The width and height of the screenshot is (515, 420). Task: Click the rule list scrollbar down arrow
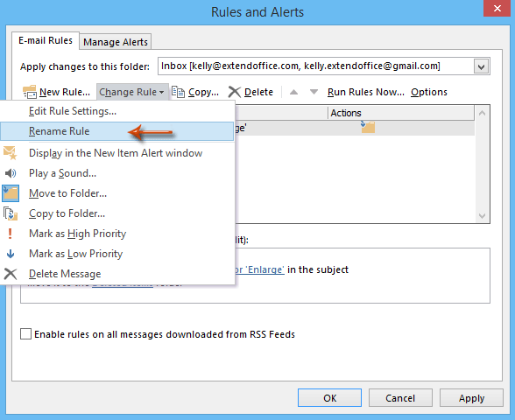coord(482,216)
